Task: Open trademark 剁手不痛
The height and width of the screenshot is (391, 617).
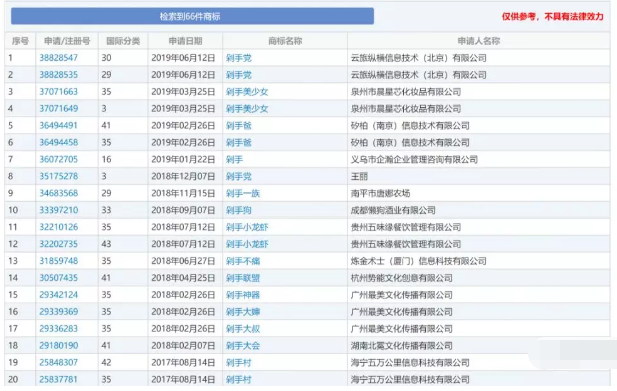Action: [243, 261]
